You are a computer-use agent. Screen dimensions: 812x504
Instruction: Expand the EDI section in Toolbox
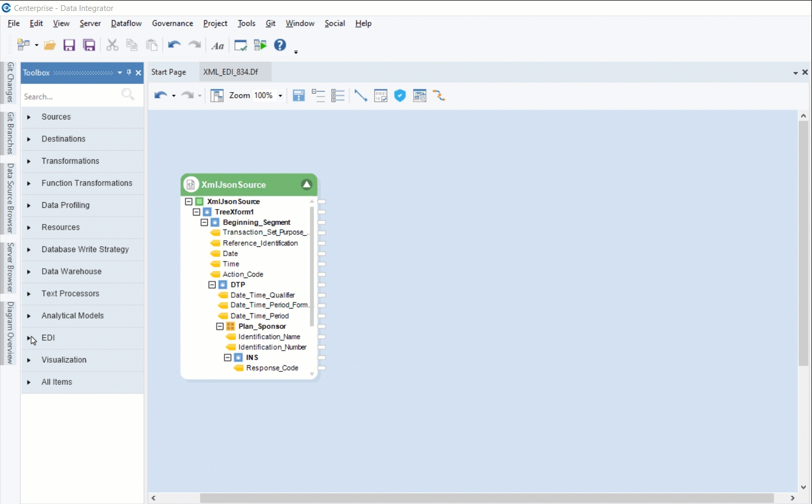29,338
